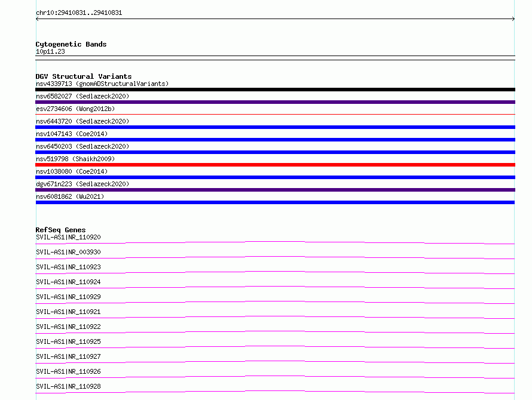Viewport: 532px width, 400px height.
Task: Click the 10p11.23 band label
Action: click(50, 51)
